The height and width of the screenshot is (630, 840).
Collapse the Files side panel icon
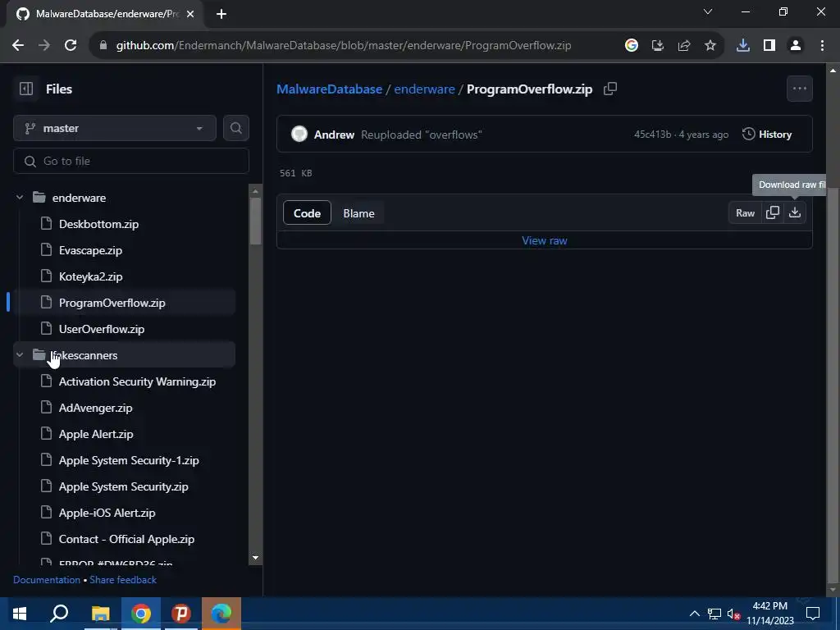(x=25, y=89)
